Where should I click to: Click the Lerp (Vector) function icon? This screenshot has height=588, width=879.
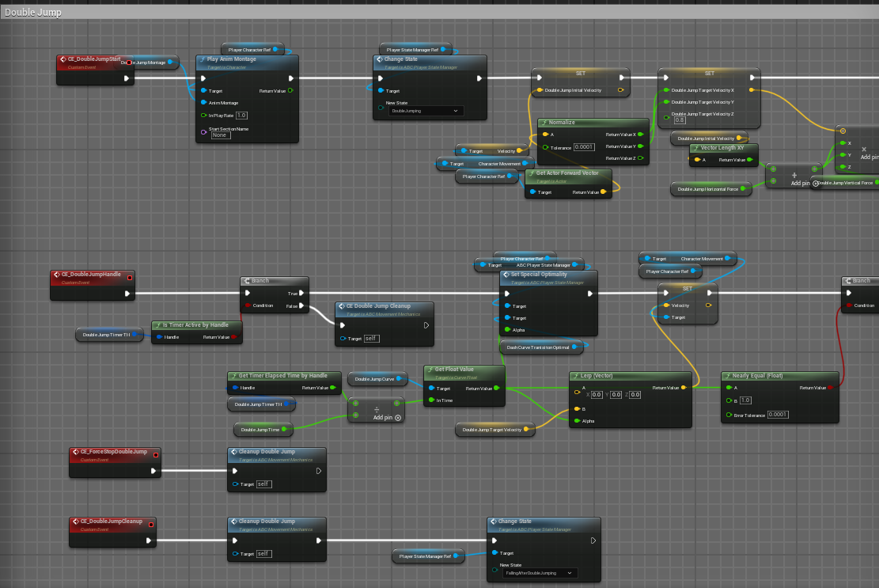pos(575,376)
